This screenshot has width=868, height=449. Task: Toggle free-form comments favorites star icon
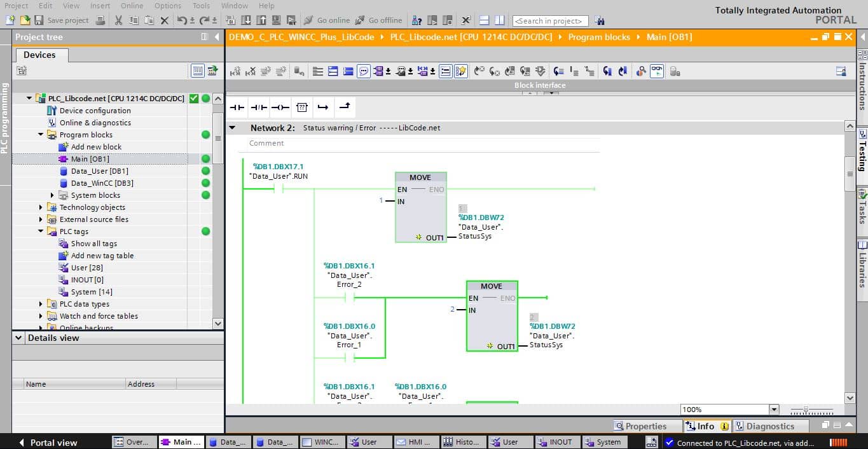pos(461,71)
